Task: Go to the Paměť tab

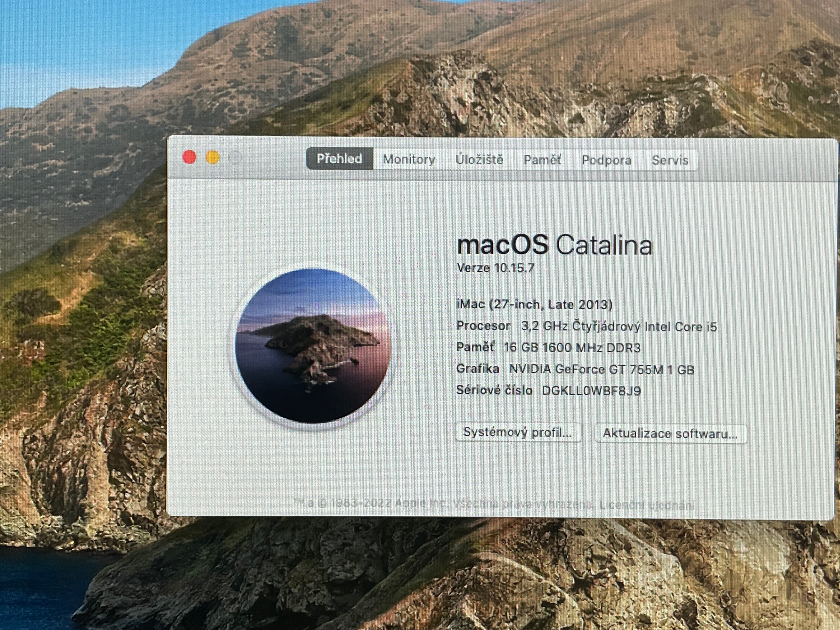Action: 542,160
